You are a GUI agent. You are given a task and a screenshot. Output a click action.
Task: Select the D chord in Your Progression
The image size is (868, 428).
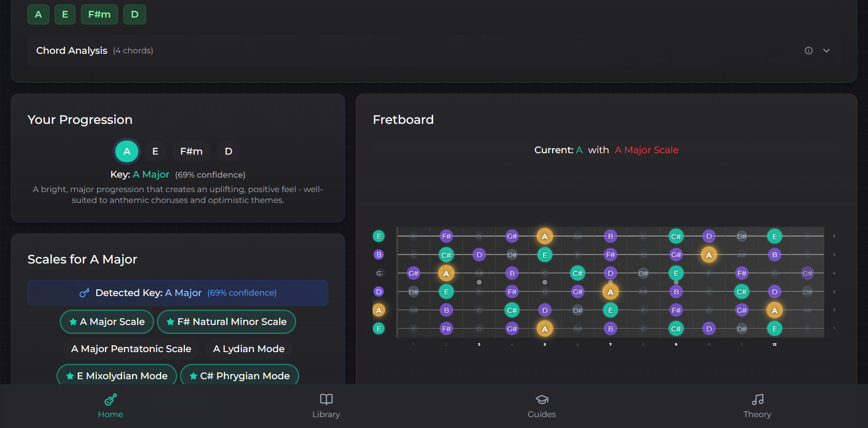pos(228,151)
